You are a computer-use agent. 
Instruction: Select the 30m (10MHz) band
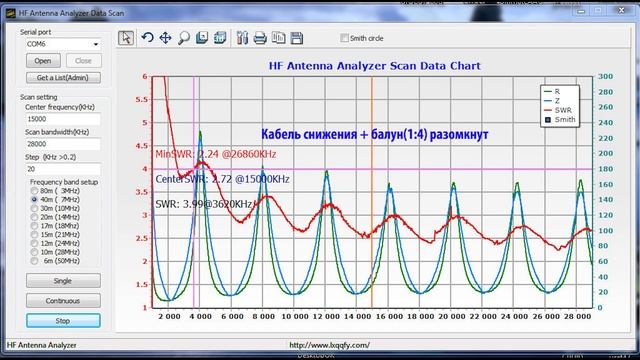[34, 208]
